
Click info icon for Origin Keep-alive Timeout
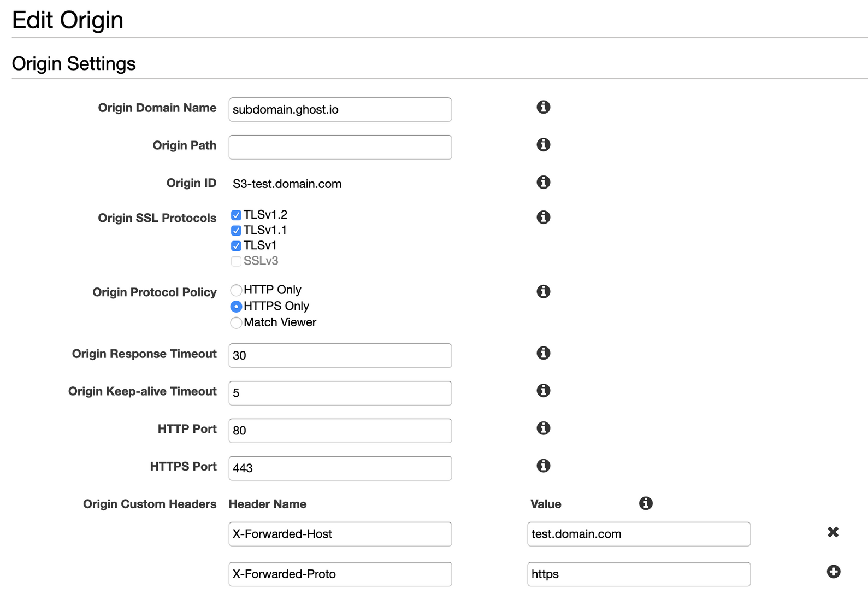(x=543, y=391)
